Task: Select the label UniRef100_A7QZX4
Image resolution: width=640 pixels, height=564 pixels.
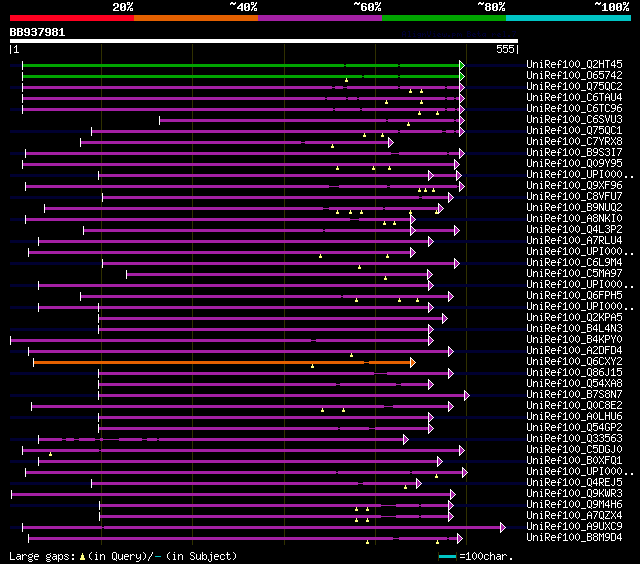Action: click(574, 516)
